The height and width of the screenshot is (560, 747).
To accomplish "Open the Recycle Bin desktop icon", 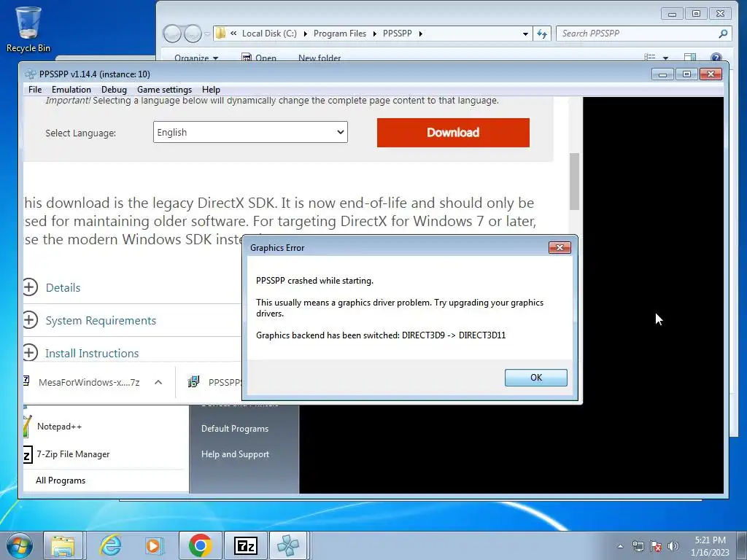I will point(28,29).
